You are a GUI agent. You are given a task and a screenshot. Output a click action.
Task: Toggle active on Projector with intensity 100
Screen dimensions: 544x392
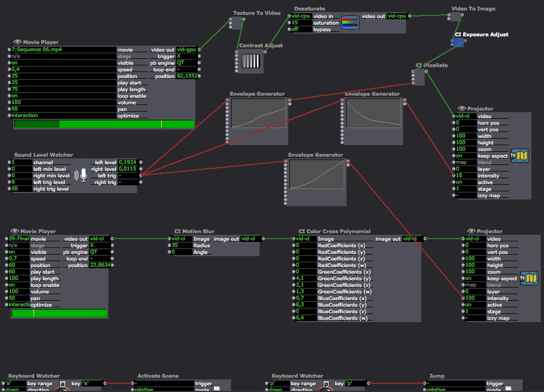[475, 305]
